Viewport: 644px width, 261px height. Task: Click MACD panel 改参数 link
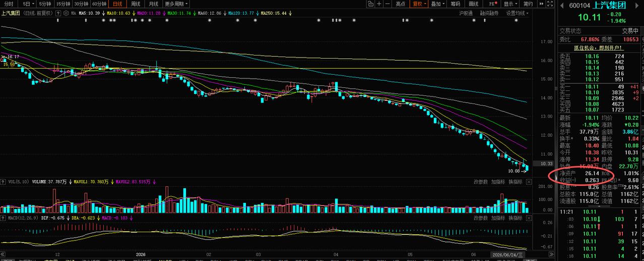(x=481, y=218)
